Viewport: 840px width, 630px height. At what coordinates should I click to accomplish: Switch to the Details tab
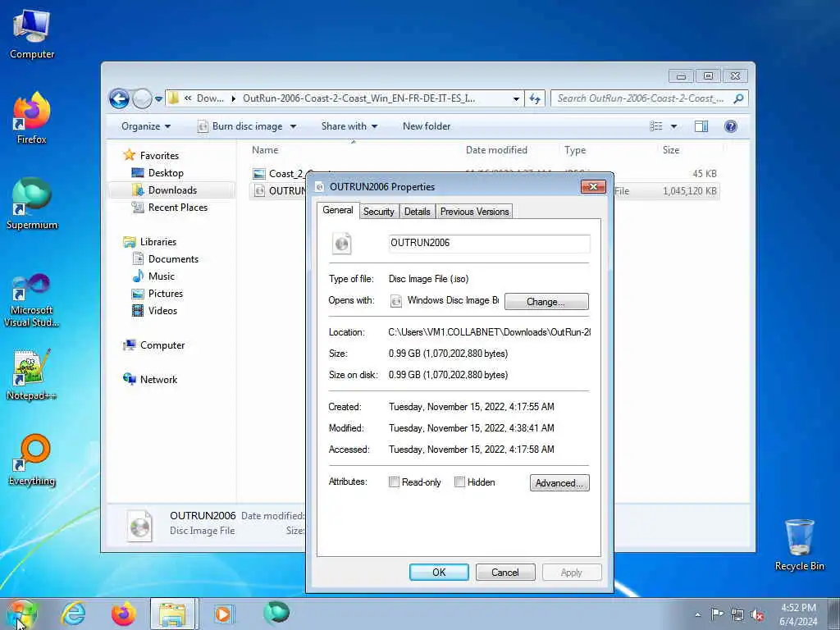pyautogui.click(x=418, y=212)
